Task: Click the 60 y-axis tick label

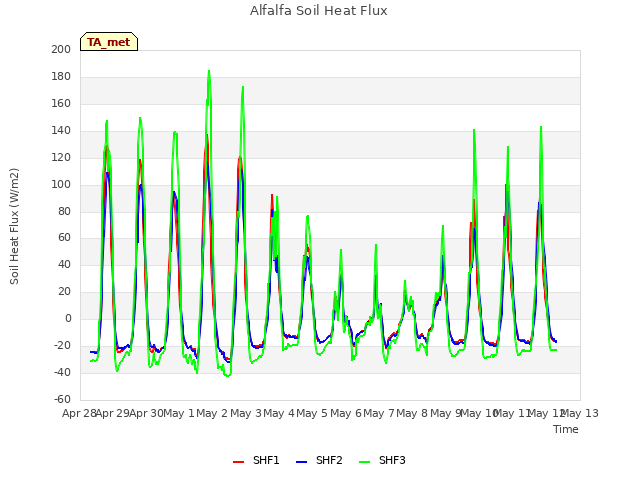Action: pos(64,238)
